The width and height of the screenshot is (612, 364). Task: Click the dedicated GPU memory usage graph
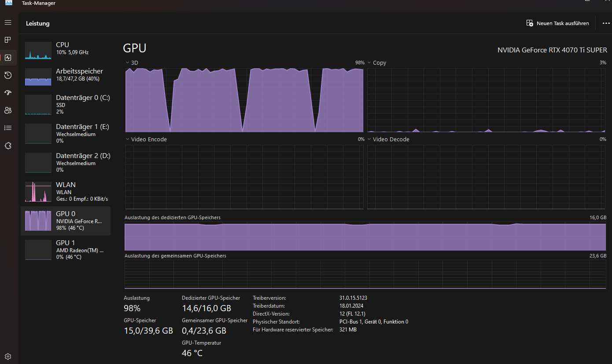click(x=365, y=236)
